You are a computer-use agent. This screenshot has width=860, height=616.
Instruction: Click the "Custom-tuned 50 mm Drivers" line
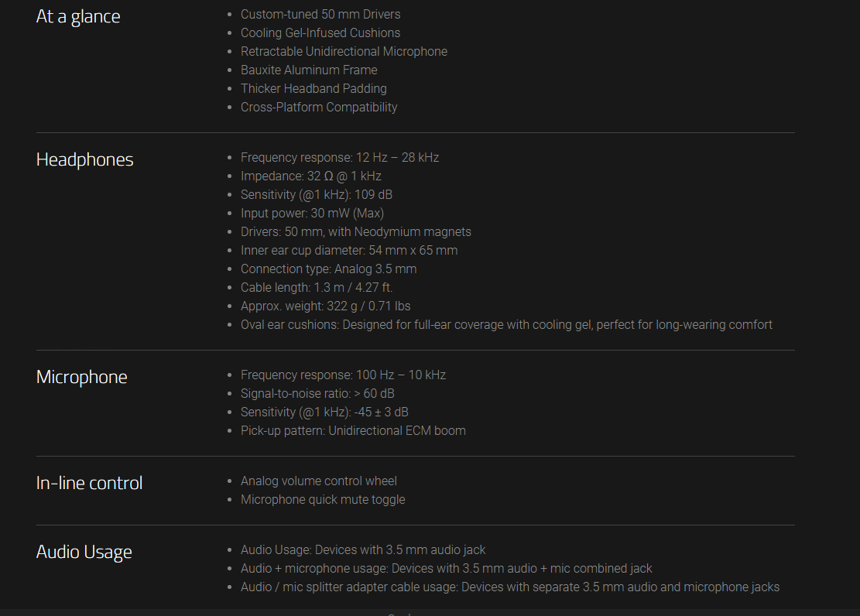(320, 15)
